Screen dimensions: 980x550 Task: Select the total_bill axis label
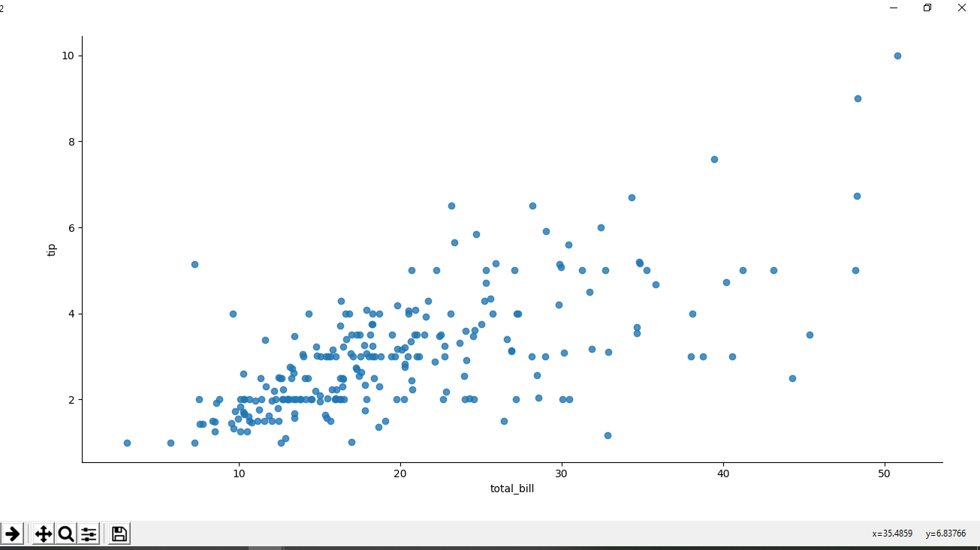[x=511, y=488]
